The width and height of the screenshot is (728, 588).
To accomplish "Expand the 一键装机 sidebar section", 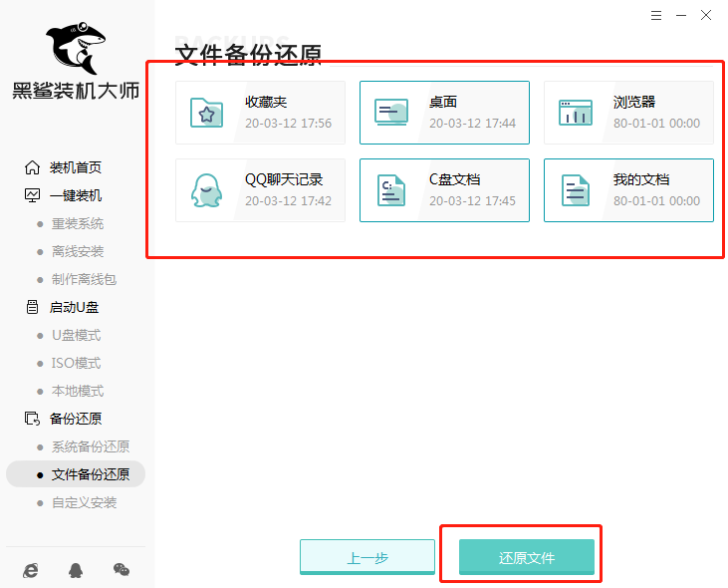I will pos(75,195).
